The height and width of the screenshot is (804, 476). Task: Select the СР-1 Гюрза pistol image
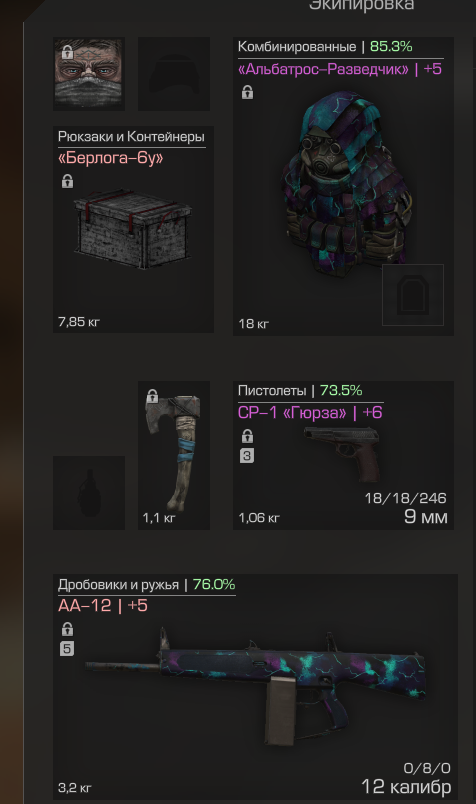(x=342, y=453)
